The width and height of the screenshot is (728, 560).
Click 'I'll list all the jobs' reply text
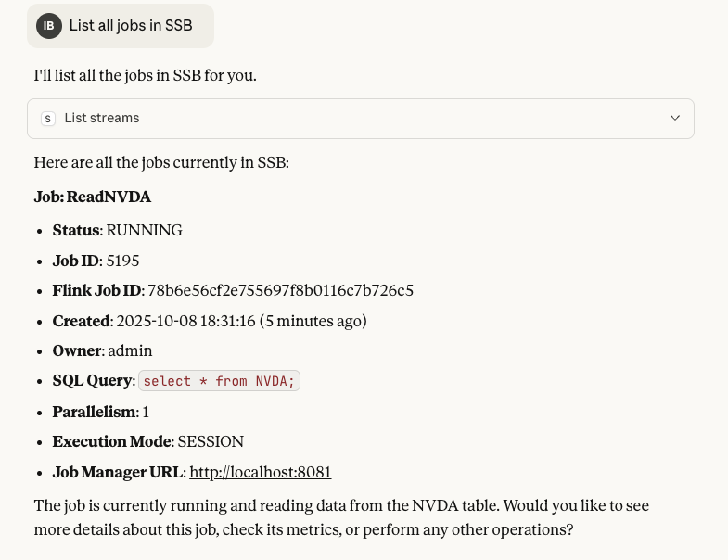point(145,75)
